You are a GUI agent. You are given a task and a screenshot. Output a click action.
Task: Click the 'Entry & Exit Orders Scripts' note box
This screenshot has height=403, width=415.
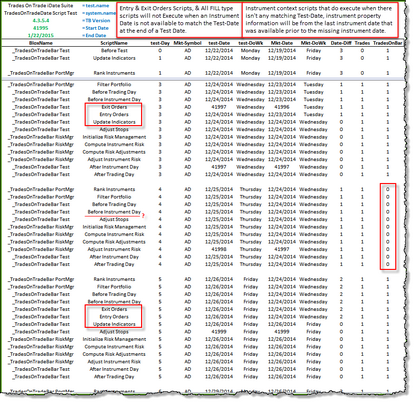point(179,20)
